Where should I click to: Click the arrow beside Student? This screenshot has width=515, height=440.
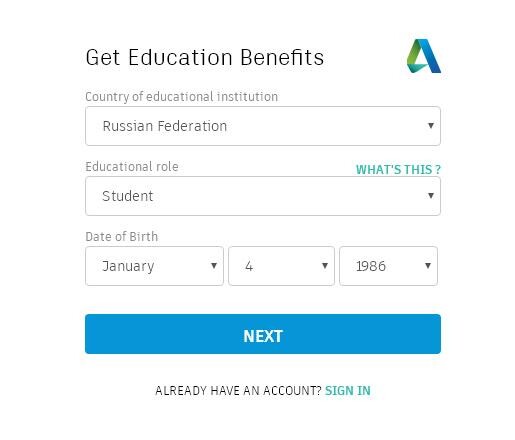pyautogui.click(x=431, y=196)
